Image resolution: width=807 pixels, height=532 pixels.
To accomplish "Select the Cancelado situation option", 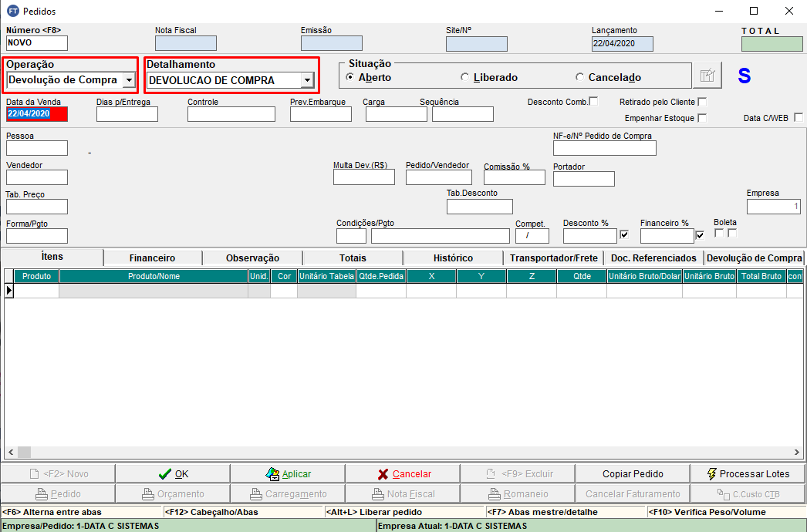I will coord(579,77).
